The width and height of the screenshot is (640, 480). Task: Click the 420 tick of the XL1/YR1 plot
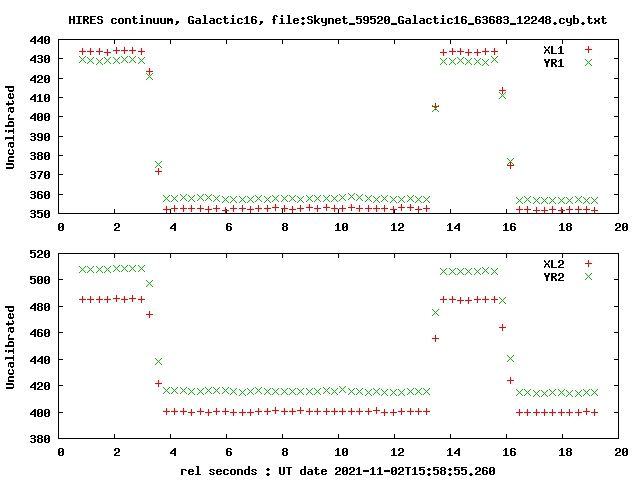40,79
